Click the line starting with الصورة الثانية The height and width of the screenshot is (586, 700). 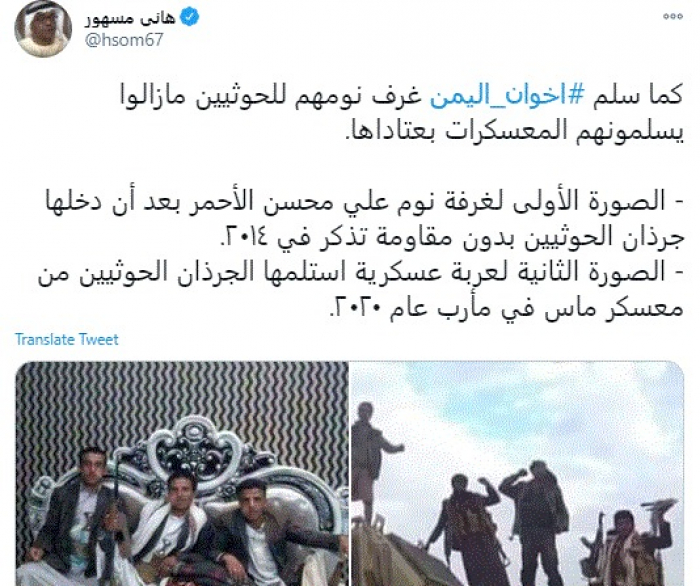[x=361, y=274]
